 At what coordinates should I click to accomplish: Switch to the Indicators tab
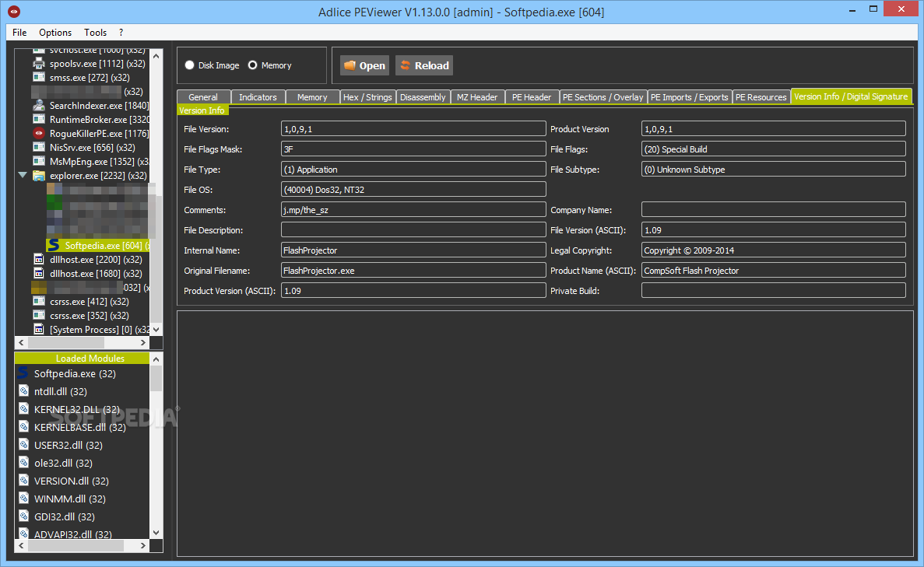(x=258, y=97)
